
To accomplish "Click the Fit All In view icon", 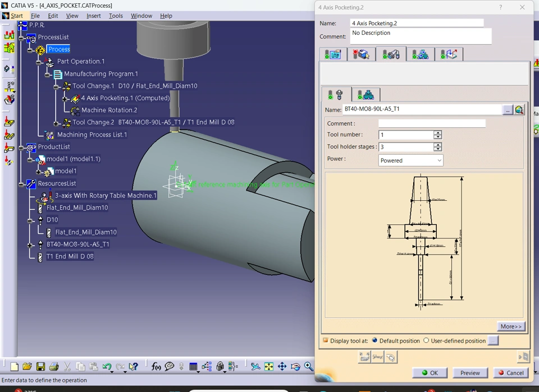I will tap(269, 367).
